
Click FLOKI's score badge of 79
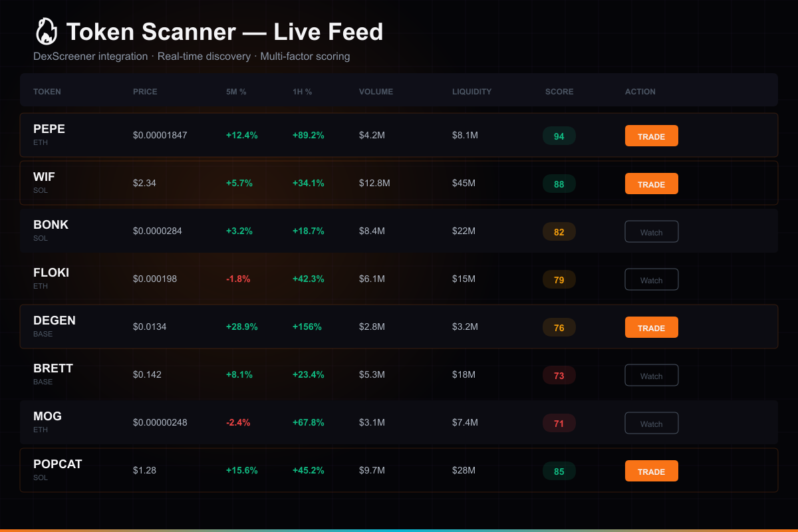[559, 279]
